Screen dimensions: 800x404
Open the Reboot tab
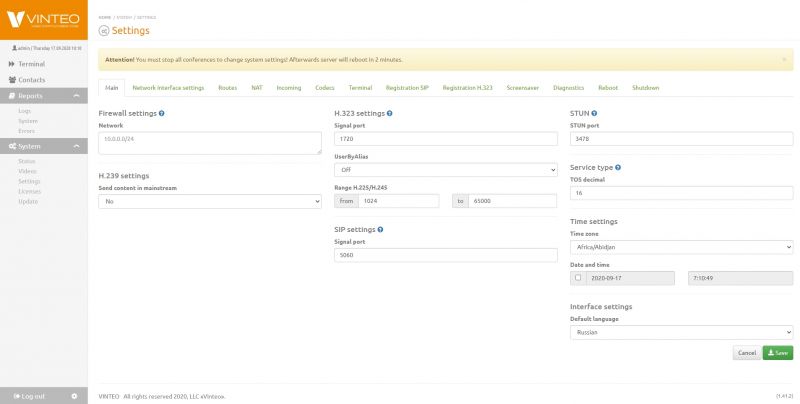[x=608, y=88]
